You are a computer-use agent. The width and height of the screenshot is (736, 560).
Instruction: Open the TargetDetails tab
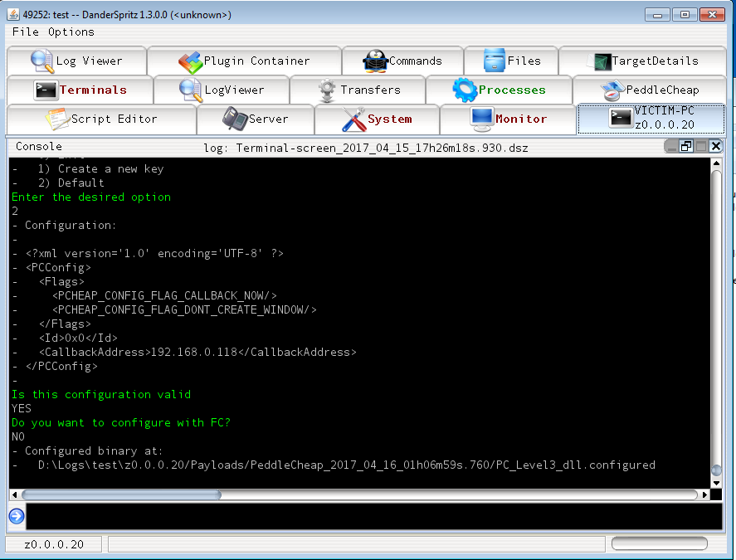[x=642, y=61]
